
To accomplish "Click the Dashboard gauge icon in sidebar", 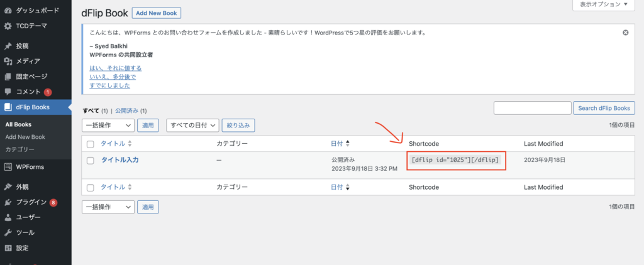I will tap(8, 11).
